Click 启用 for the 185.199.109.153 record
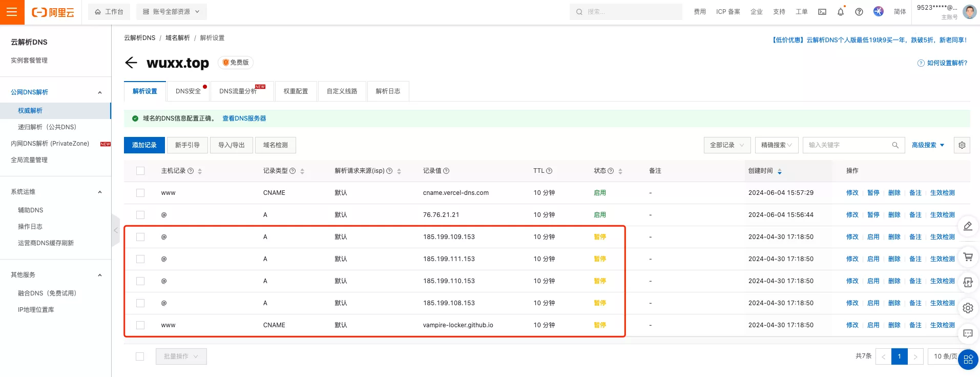The height and width of the screenshot is (377, 980). (x=873, y=237)
